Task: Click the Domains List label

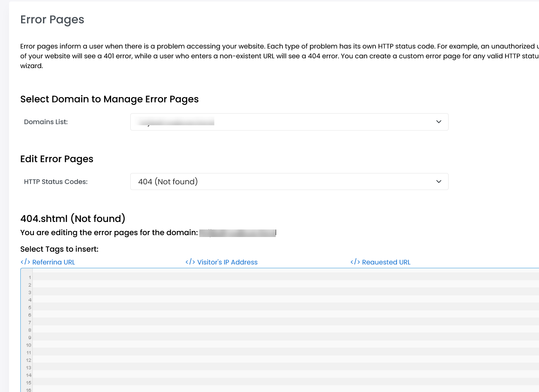Action: [x=46, y=122]
